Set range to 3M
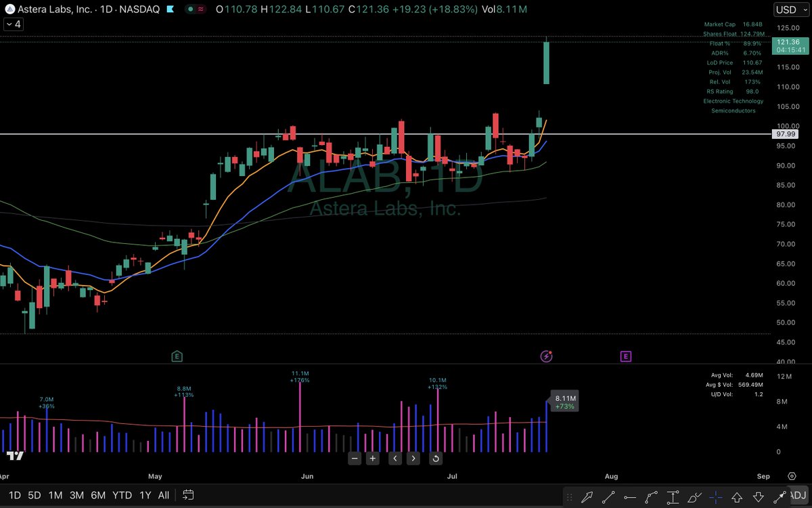 click(76, 495)
